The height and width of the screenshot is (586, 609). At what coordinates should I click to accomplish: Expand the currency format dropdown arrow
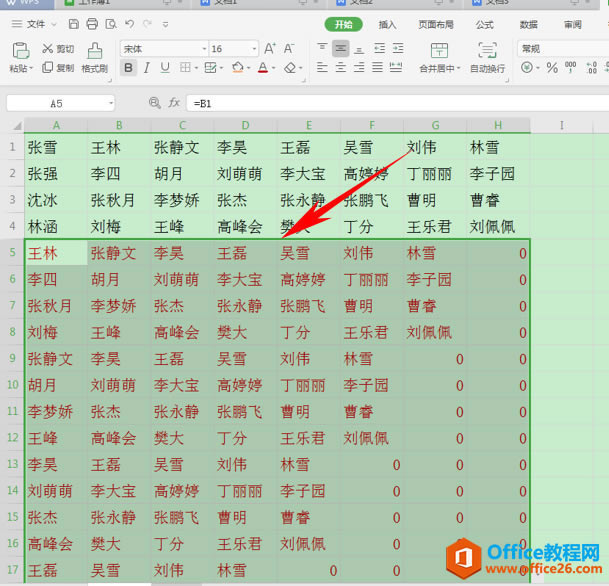point(538,68)
